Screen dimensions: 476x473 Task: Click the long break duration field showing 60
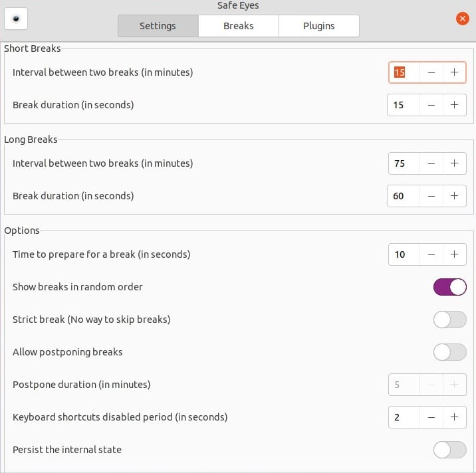coord(404,196)
